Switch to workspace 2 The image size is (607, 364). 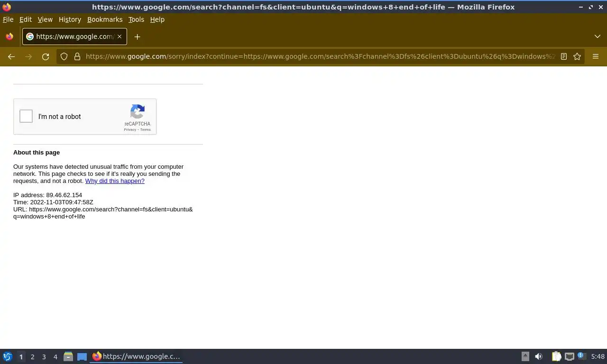click(33, 357)
